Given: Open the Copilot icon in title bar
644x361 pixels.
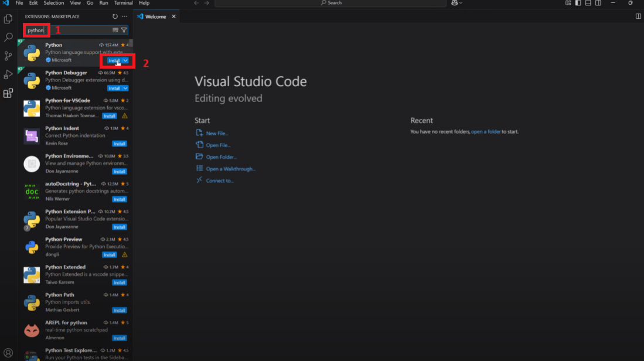Looking at the screenshot, I should (454, 3).
